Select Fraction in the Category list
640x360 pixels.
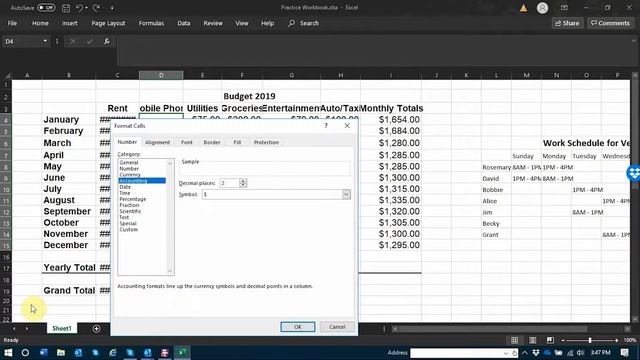pos(129,205)
